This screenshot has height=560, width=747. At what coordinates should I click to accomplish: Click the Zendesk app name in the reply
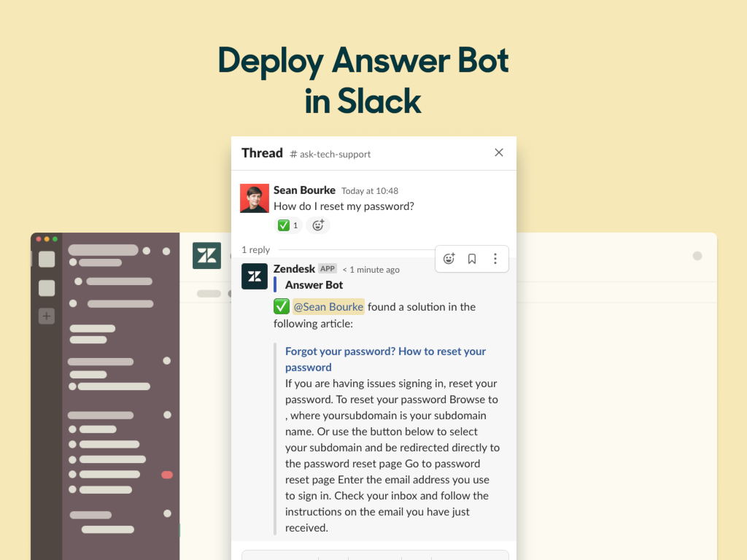(294, 269)
